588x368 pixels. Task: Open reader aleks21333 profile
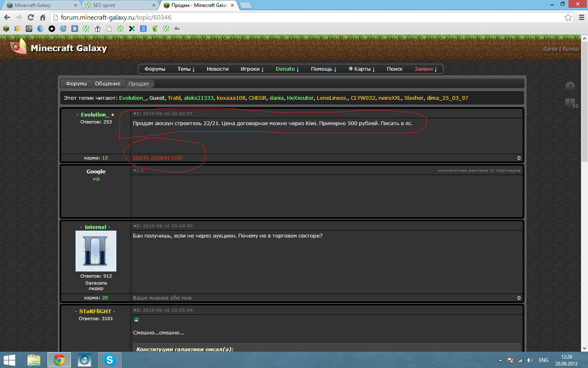coord(198,98)
